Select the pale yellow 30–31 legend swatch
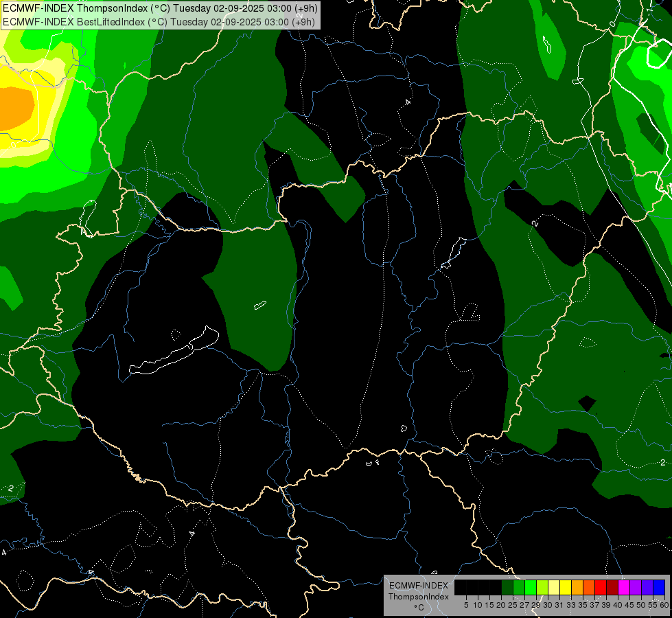This screenshot has height=618, width=672. pyautogui.click(x=554, y=587)
